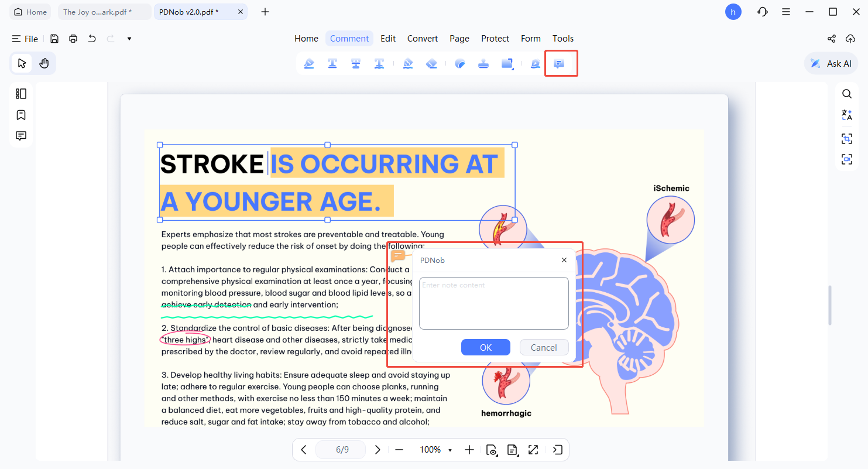Screen dimensions: 868x469
Task: Select the Highlight tool in comment toolbar
Action: click(309, 64)
